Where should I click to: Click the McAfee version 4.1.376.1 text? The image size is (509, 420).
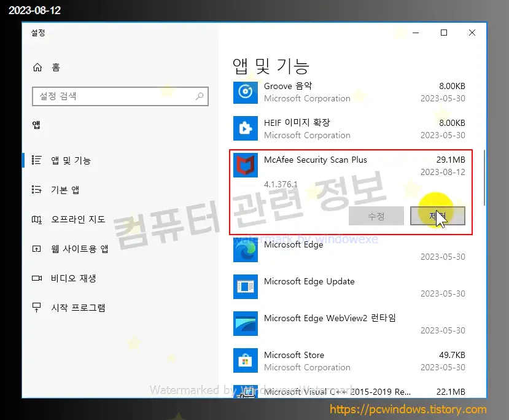tap(281, 184)
